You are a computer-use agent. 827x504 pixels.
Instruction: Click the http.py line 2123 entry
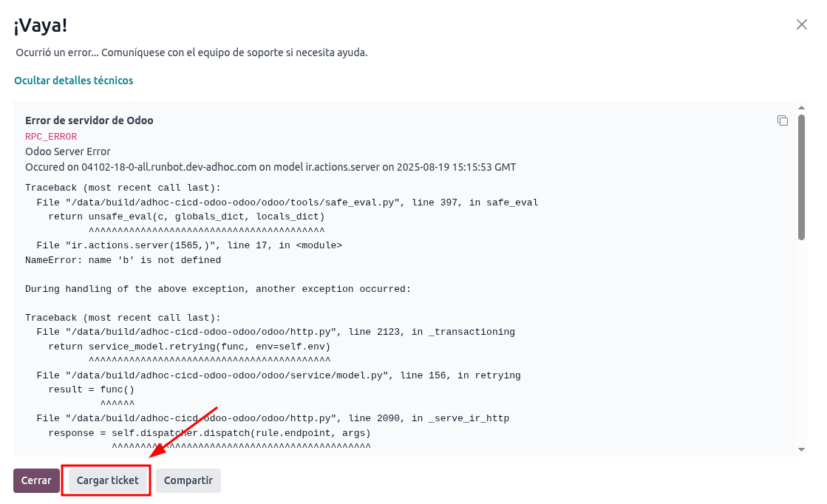[x=275, y=332]
